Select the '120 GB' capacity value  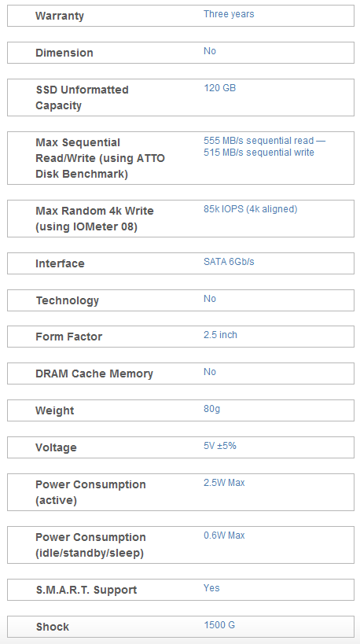219,88
